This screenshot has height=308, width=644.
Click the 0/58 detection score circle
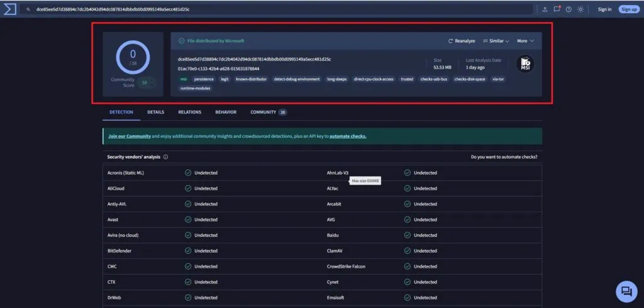pyautogui.click(x=133, y=57)
